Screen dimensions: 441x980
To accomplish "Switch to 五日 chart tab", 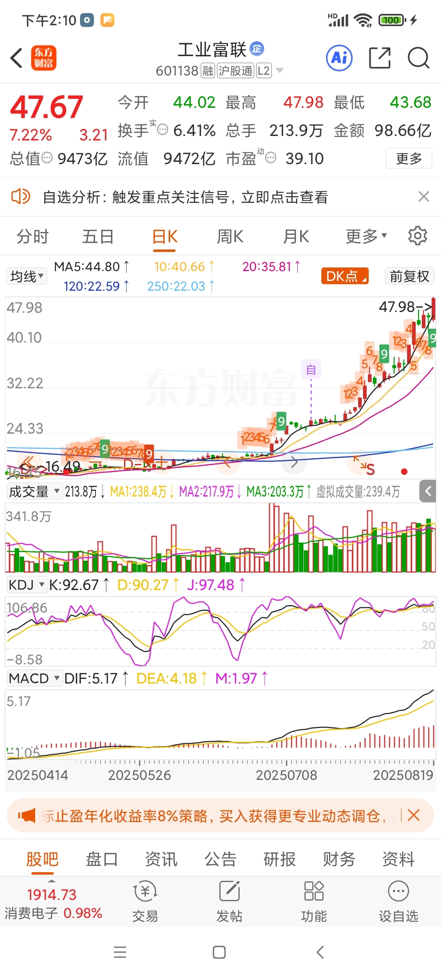I will pyautogui.click(x=98, y=236).
